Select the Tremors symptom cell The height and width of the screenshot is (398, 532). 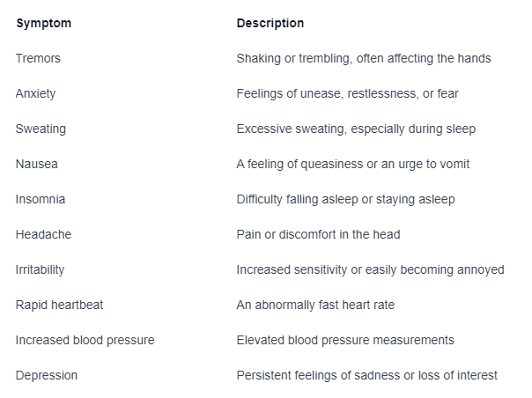coord(38,58)
